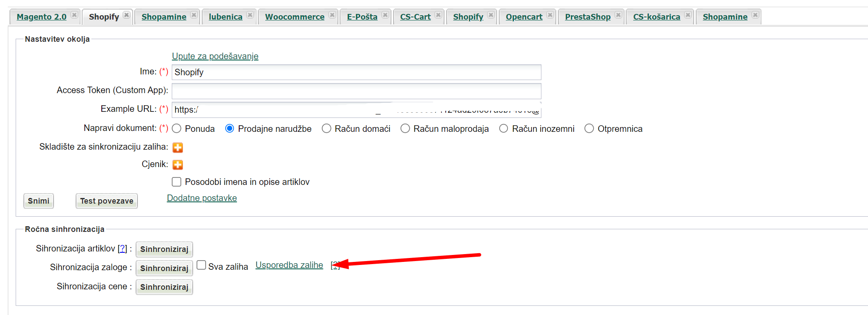Select the Prodajne narudžbe radio button
The image size is (868, 315).
click(230, 128)
